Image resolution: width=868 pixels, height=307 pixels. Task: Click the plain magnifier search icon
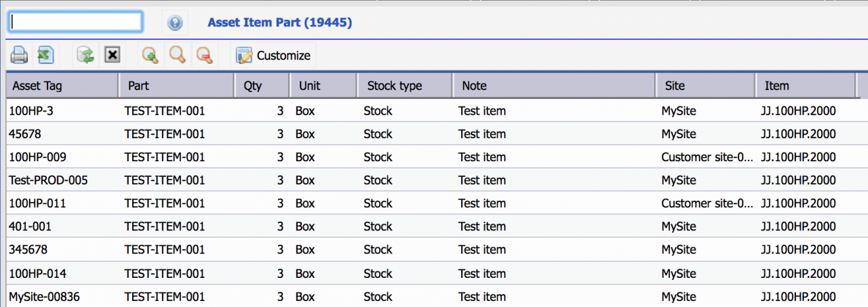pos(178,56)
